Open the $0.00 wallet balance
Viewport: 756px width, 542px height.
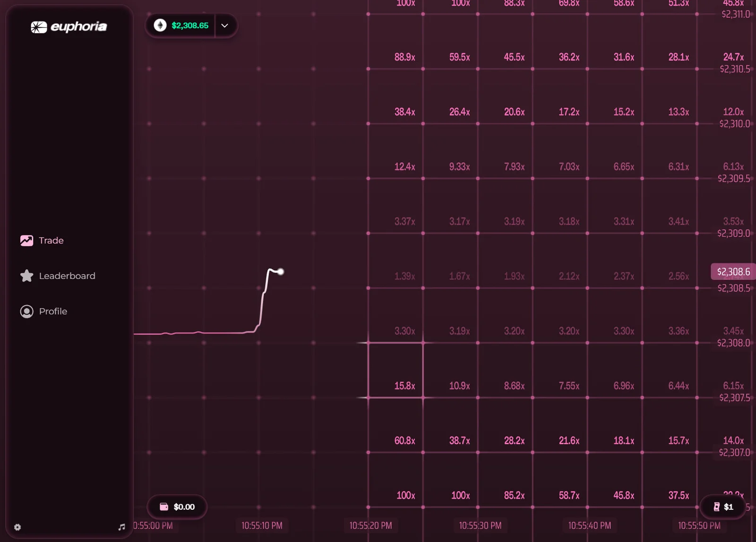[x=177, y=507]
